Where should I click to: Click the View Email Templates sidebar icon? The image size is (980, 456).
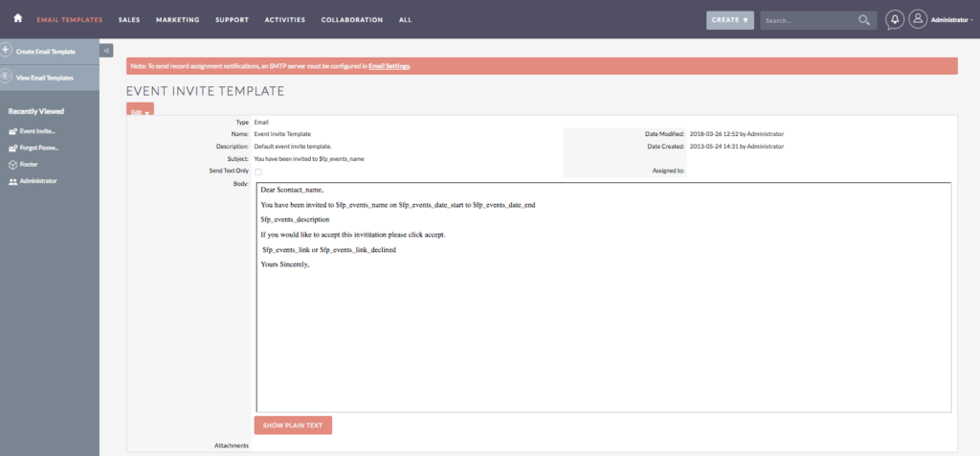[x=7, y=77]
